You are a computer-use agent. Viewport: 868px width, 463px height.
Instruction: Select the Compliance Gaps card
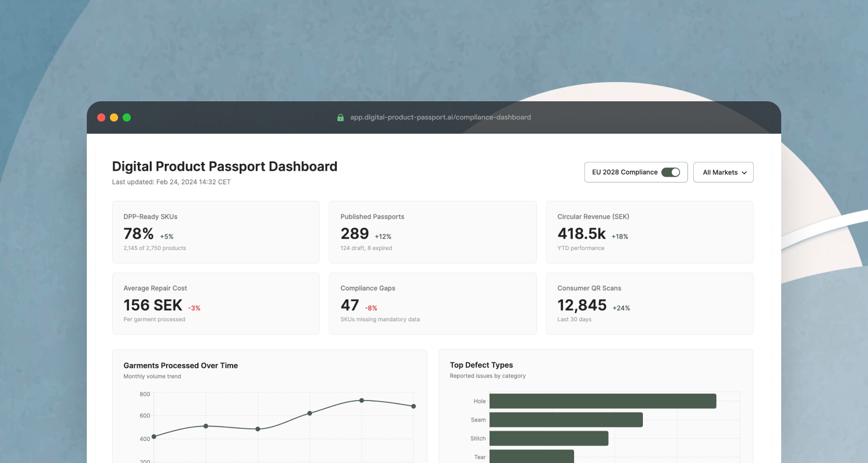433,303
